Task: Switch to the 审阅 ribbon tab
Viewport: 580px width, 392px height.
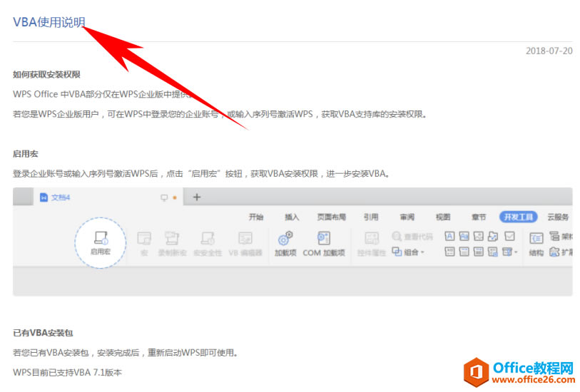Action: 407,217
